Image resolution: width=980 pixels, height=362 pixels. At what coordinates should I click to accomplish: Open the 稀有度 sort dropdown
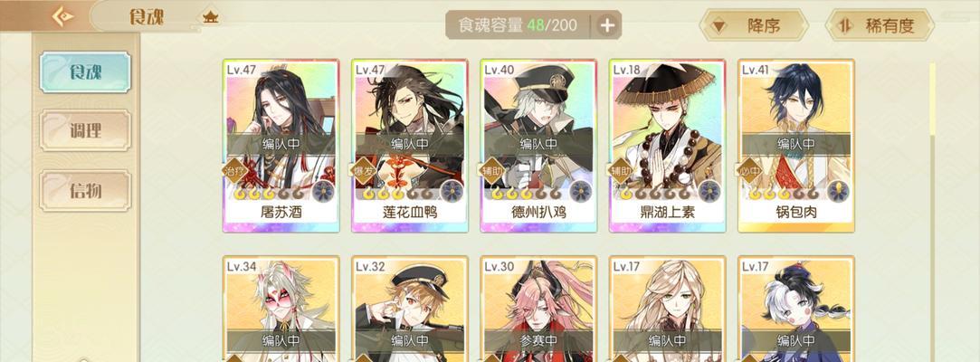click(x=880, y=25)
